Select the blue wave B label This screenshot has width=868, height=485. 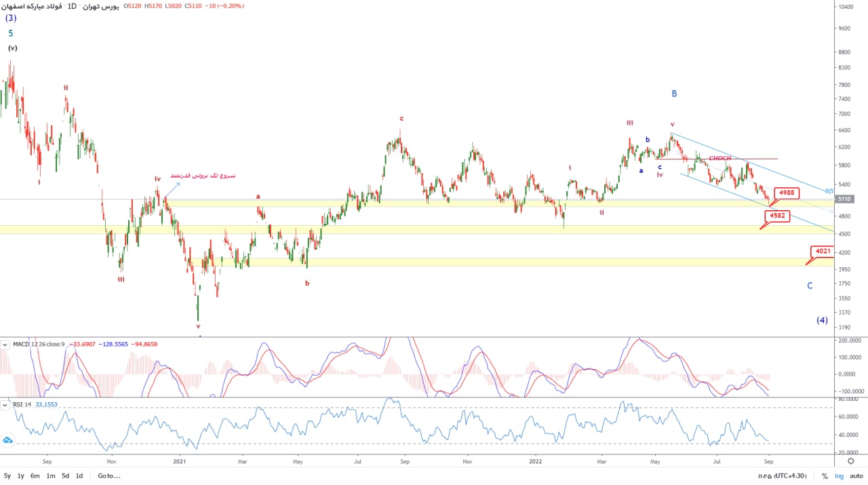tap(674, 94)
